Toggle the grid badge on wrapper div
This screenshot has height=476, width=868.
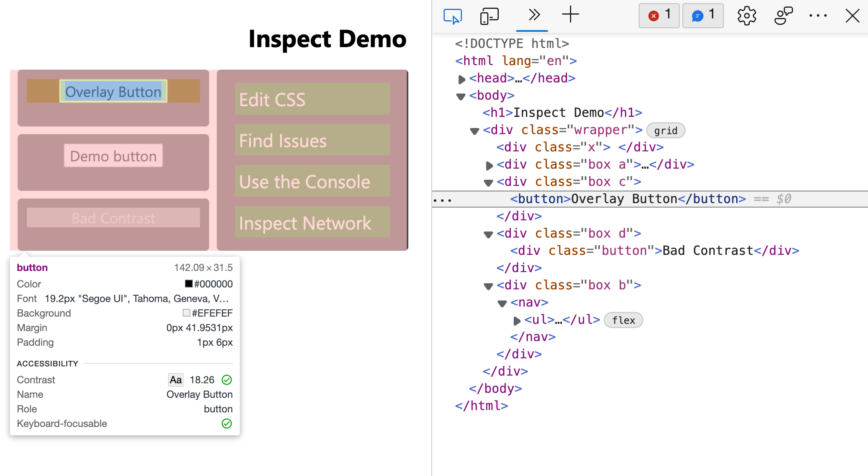(665, 131)
